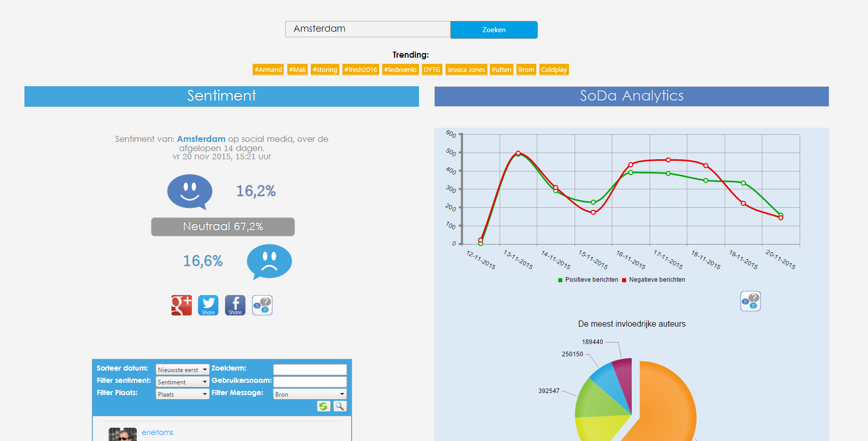Toggle Negatieve berichten legend item
The image size is (868, 441).
[654, 280]
